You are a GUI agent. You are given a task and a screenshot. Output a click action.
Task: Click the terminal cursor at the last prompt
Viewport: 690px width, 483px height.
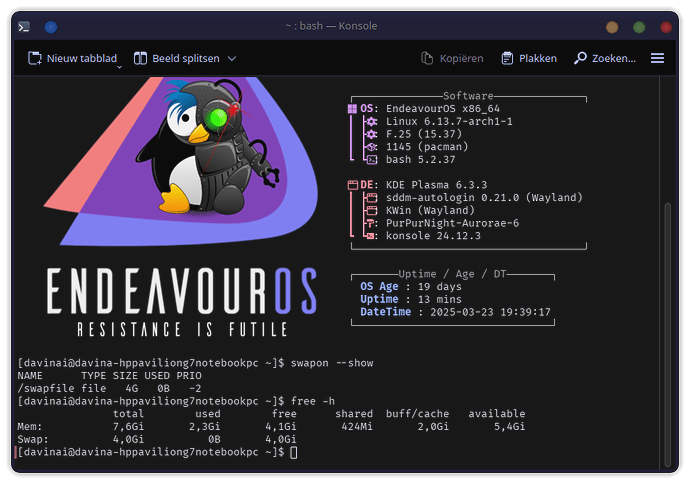coord(294,452)
